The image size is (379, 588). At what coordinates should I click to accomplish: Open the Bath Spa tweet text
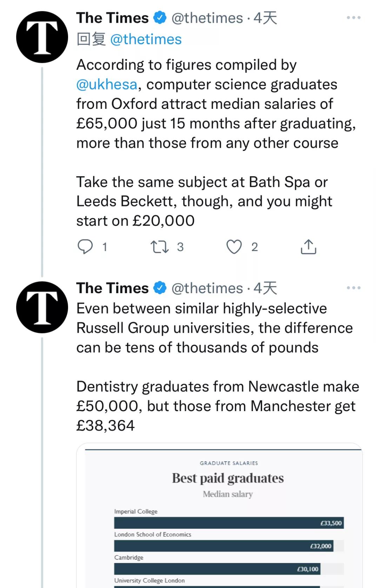[x=204, y=201]
